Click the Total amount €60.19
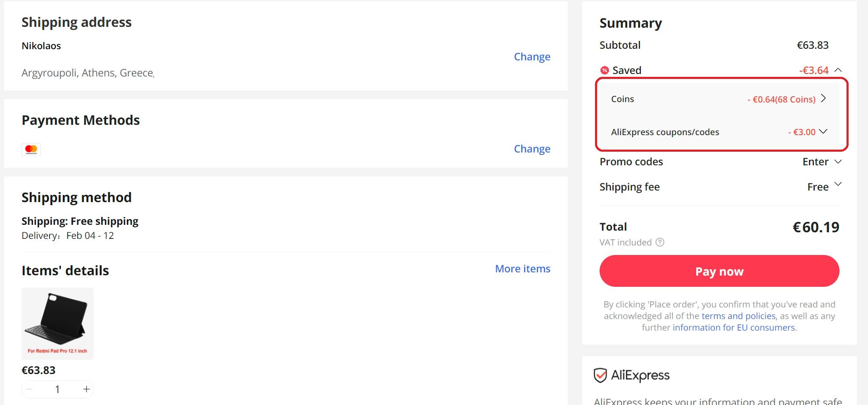The height and width of the screenshot is (405, 868). (816, 227)
